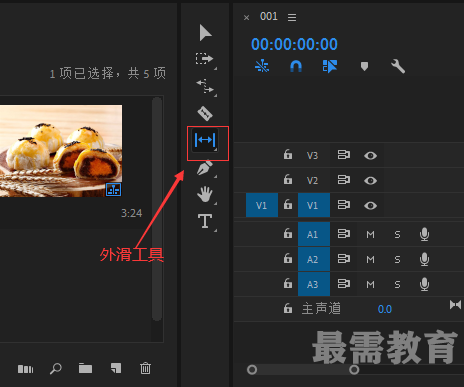Select the pastry clip thumbnail
The image size is (464, 387).
[x=61, y=151]
